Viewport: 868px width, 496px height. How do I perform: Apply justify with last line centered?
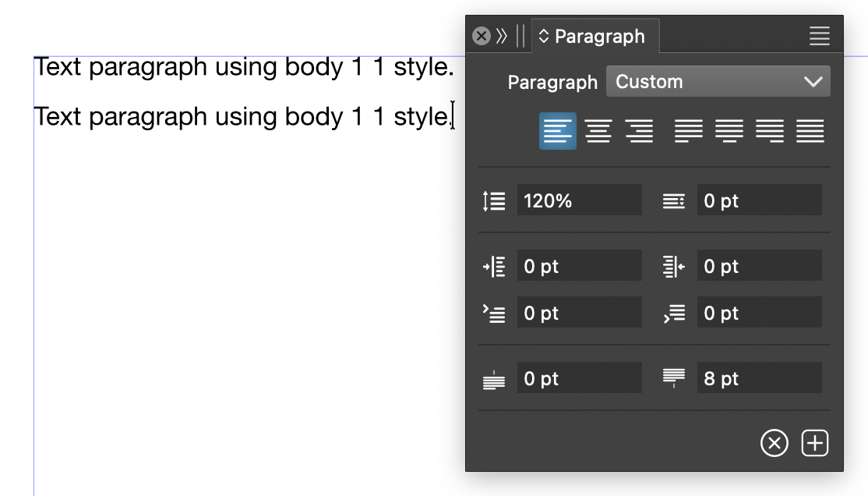coord(729,131)
